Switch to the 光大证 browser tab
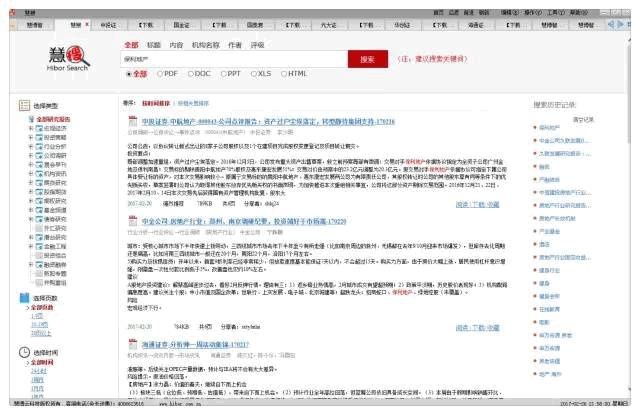Viewport: 640px width, 415px height. click(329, 25)
